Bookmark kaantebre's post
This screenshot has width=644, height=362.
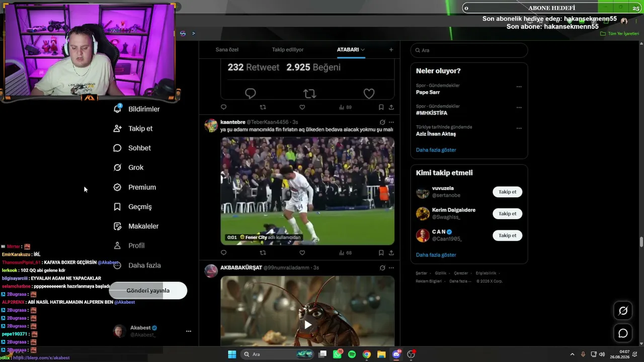click(381, 252)
